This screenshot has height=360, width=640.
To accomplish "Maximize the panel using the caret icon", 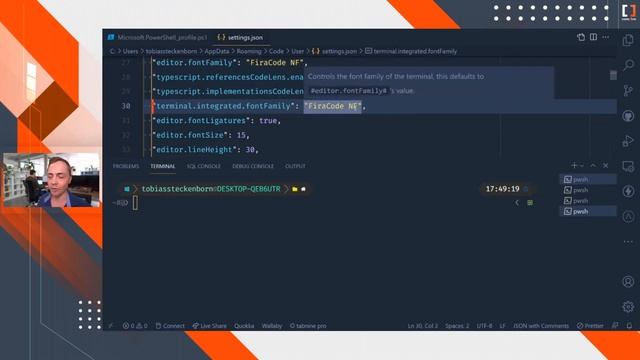I will pyautogui.click(x=593, y=166).
